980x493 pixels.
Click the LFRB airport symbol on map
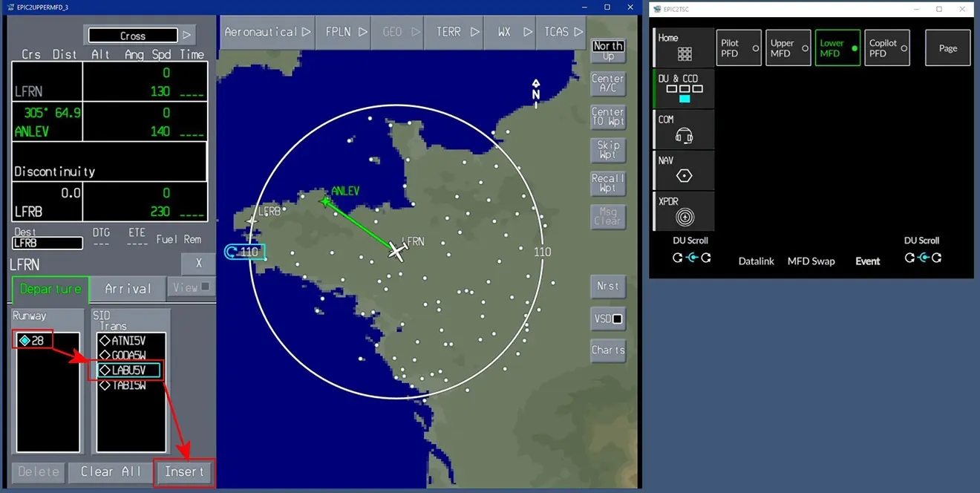[252, 221]
